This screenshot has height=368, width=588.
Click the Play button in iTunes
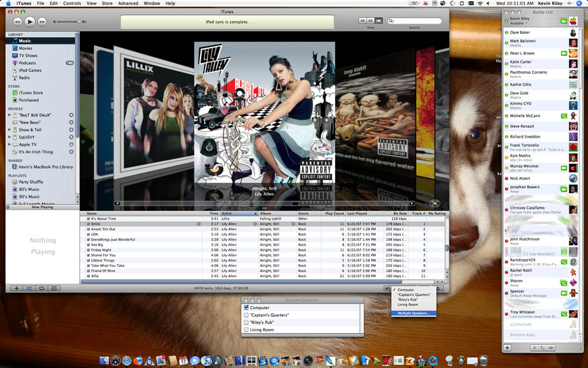coord(29,22)
